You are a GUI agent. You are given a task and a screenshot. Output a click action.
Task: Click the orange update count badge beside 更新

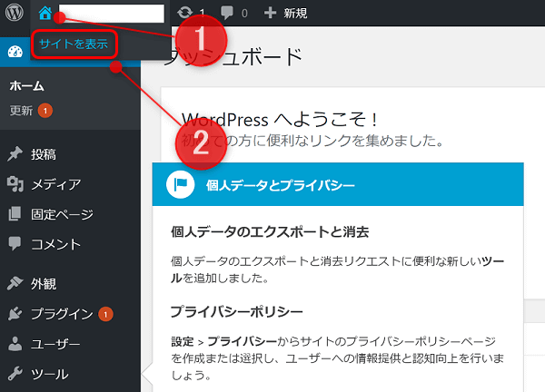tap(45, 111)
